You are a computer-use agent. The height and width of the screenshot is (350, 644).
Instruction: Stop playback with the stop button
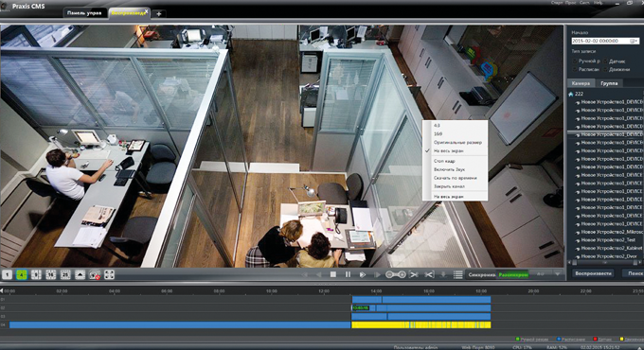pyautogui.click(x=333, y=274)
